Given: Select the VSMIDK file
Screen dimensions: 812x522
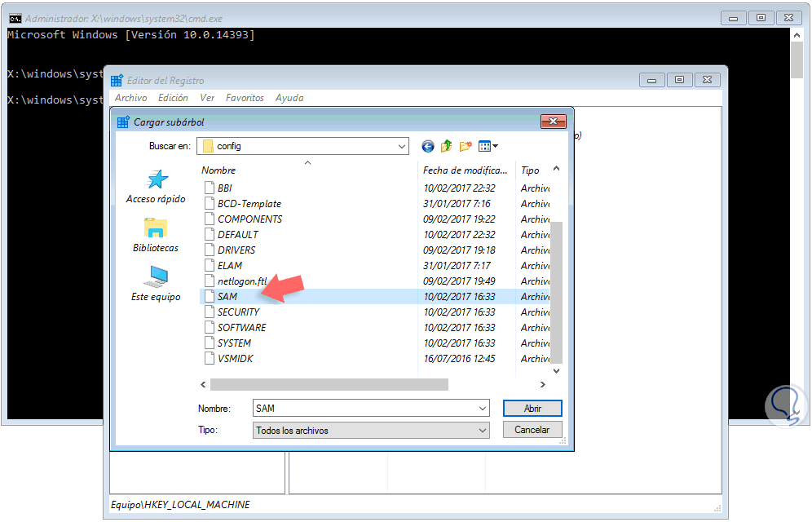Looking at the screenshot, I should (235, 359).
